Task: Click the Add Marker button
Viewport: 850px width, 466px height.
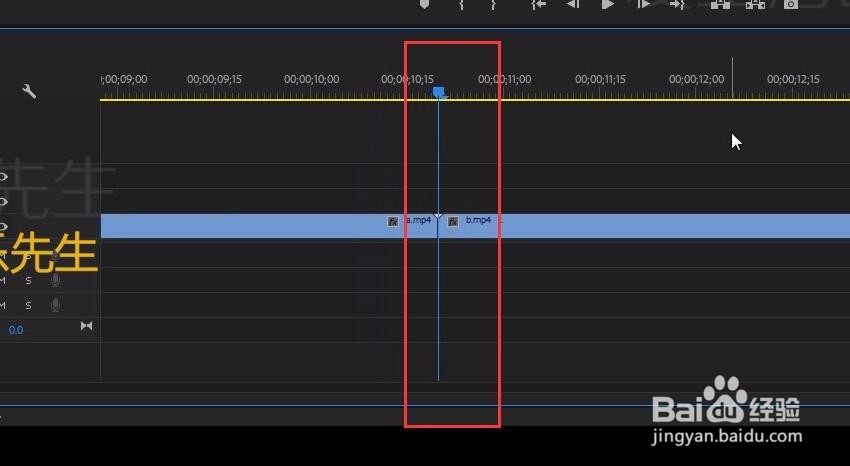Action: (424, 4)
